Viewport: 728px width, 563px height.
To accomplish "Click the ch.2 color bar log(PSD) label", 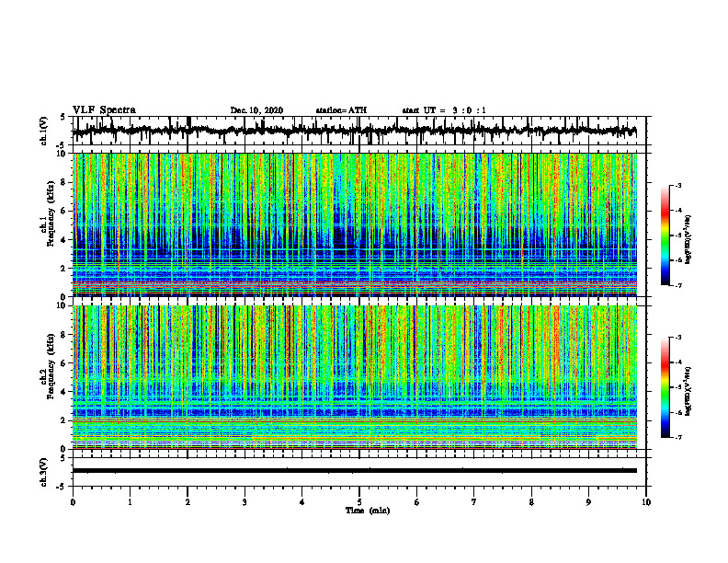I will [x=688, y=391].
